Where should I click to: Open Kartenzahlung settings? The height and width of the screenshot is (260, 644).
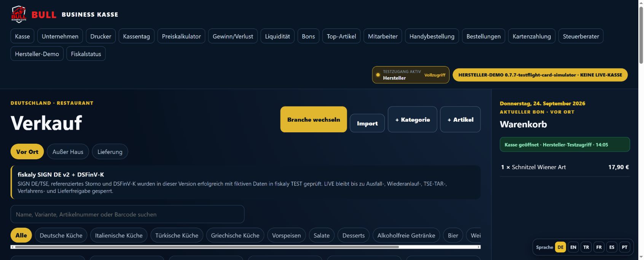532,36
